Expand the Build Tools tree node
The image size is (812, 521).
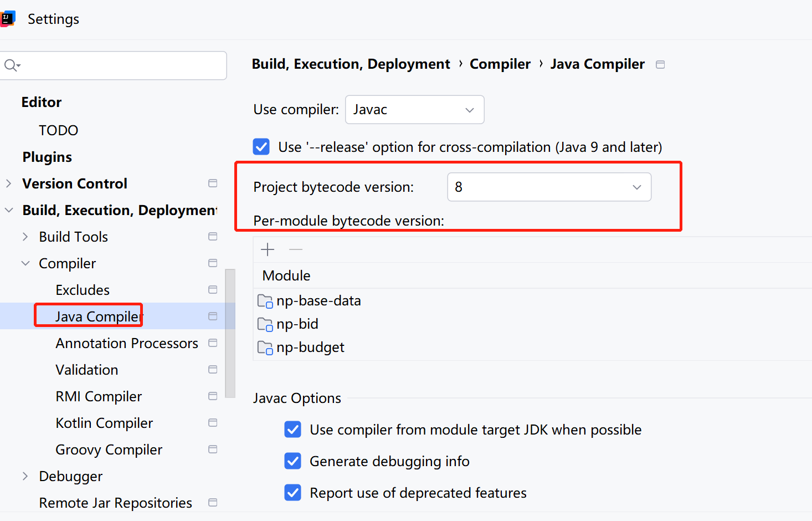click(25, 237)
